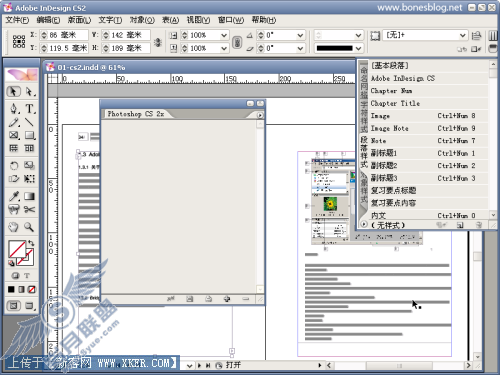The height and width of the screenshot is (375, 500).
Task: Open the 窗口(W) menu
Action: click(231, 20)
